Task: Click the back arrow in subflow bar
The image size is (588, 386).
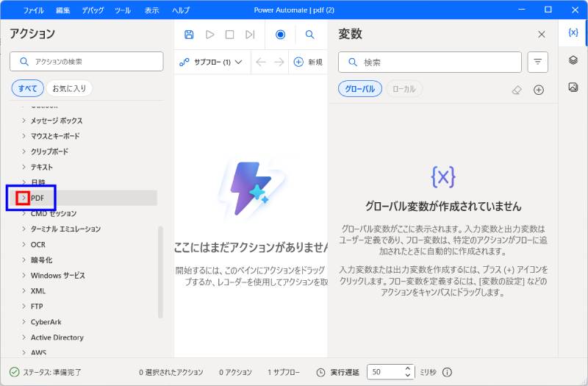Action: coord(261,62)
